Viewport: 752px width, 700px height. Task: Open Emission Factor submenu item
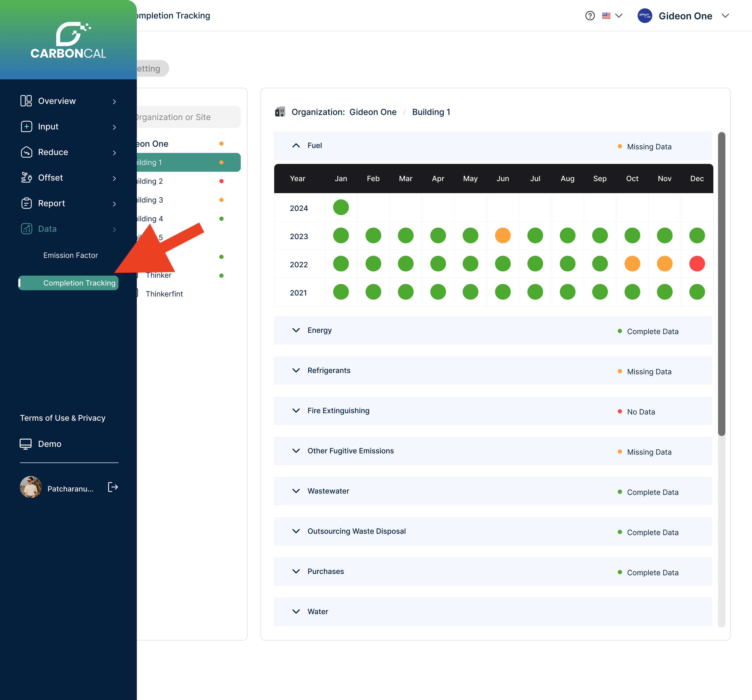coord(70,255)
